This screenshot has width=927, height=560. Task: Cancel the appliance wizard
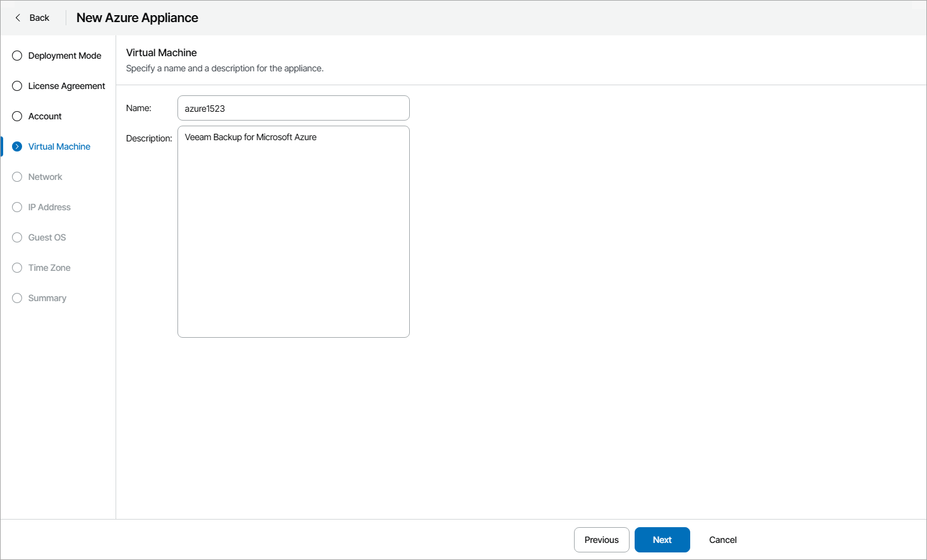pos(722,540)
